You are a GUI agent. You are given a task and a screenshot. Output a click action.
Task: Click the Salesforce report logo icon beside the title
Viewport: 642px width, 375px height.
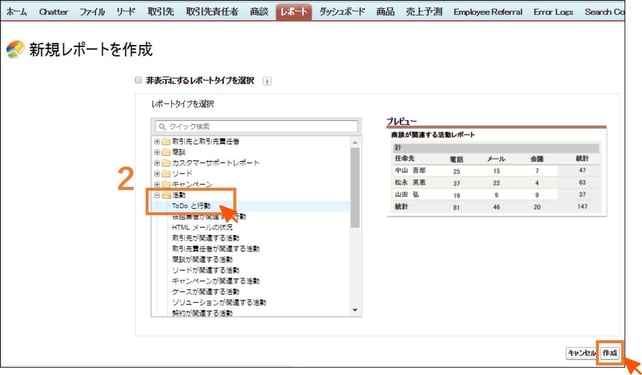click(16, 50)
